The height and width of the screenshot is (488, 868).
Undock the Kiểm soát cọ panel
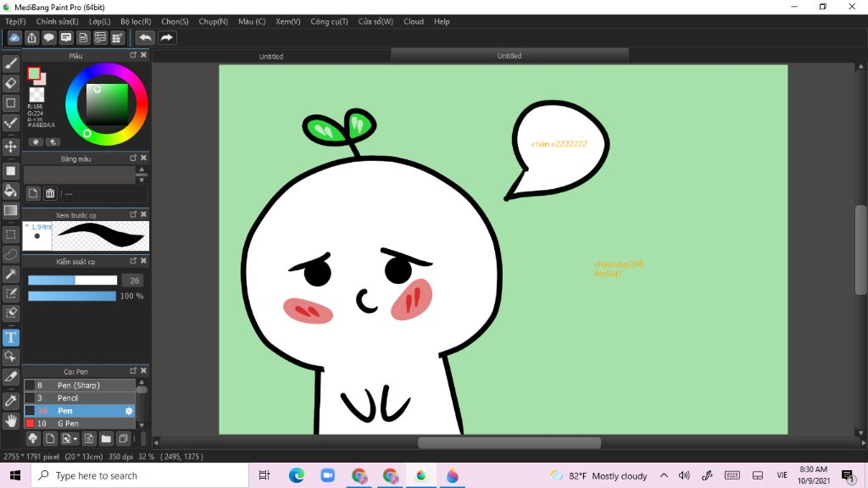coord(133,261)
